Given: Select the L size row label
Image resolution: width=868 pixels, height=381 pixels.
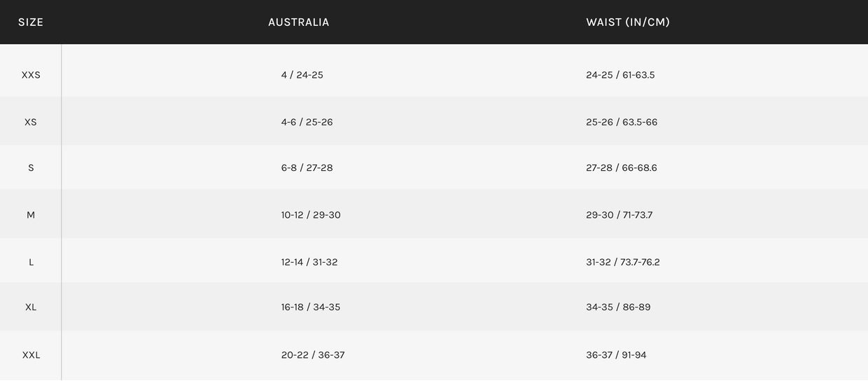Looking at the screenshot, I should pos(31,262).
